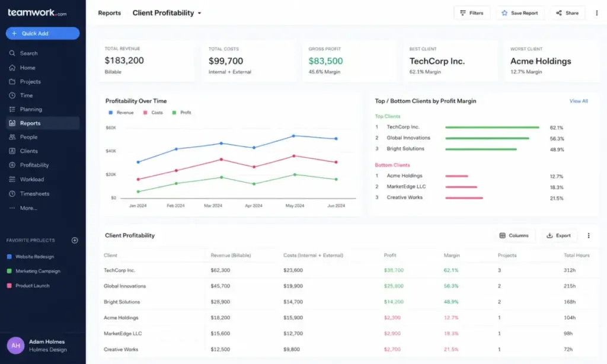607x364 pixels.
Task: Click the Home house icon
Action: click(12, 68)
